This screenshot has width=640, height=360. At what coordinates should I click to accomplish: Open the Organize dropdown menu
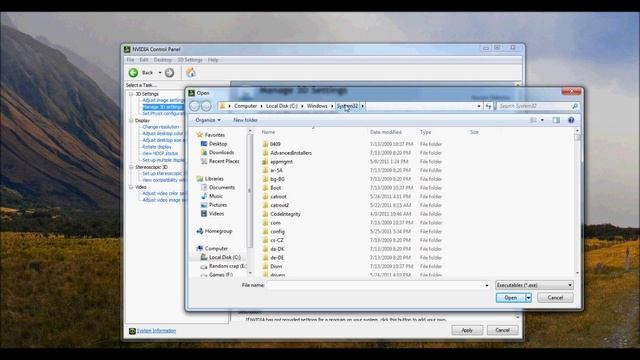point(208,120)
